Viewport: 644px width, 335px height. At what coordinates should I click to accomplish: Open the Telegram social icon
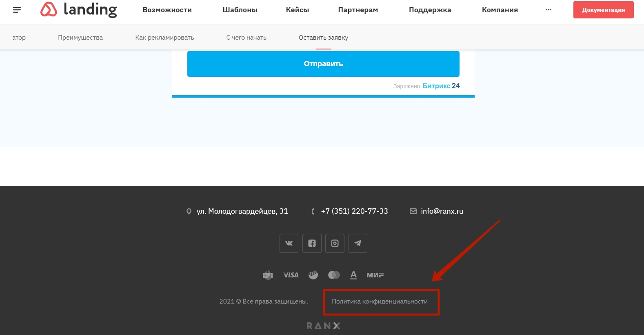358,243
